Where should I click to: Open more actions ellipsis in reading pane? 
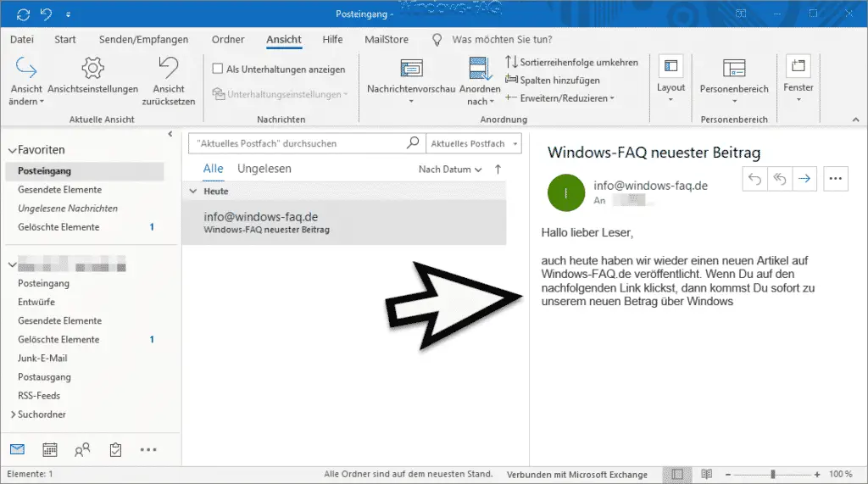click(835, 178)
